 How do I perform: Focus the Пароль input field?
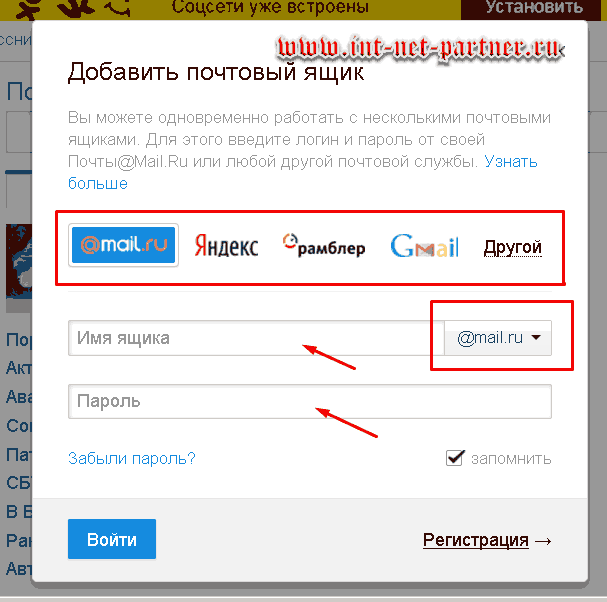[x=310, y=401]
